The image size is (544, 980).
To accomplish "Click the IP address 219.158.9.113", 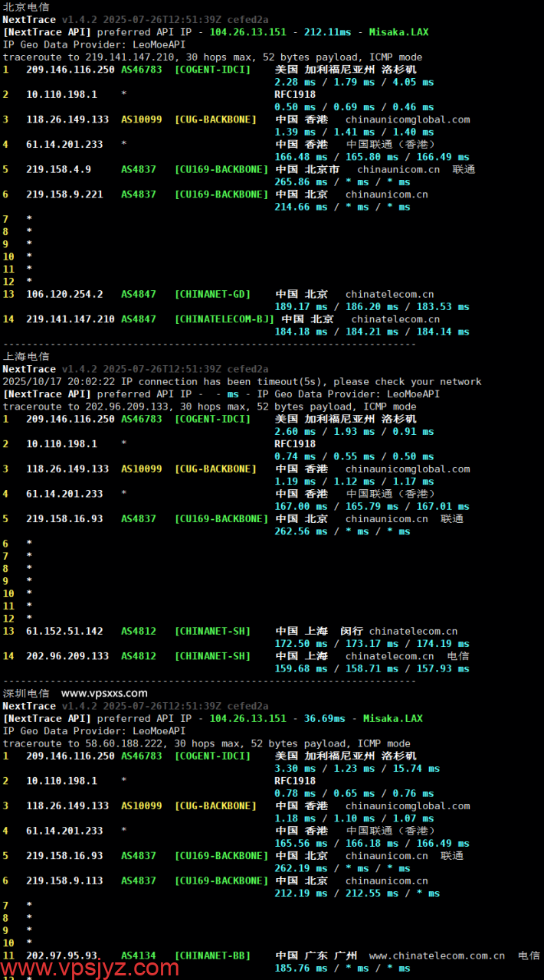I will tap(64, 880).
